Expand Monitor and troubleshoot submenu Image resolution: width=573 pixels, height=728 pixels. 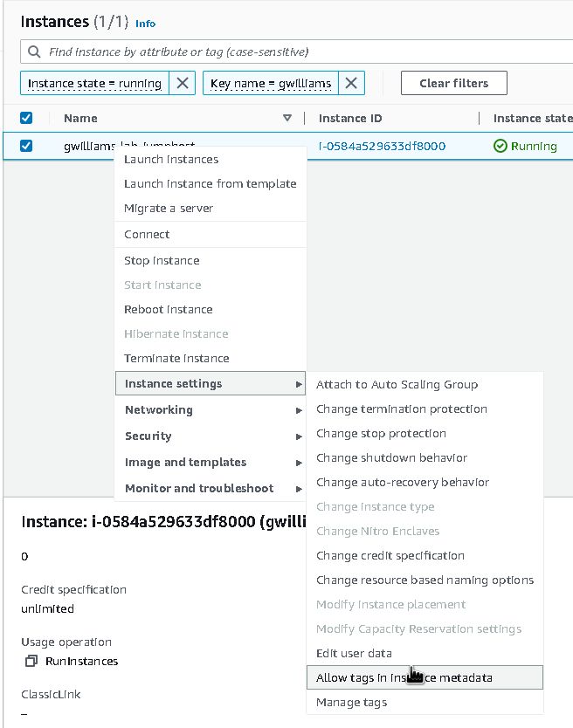pyautogui.click(x=210, y=489)
